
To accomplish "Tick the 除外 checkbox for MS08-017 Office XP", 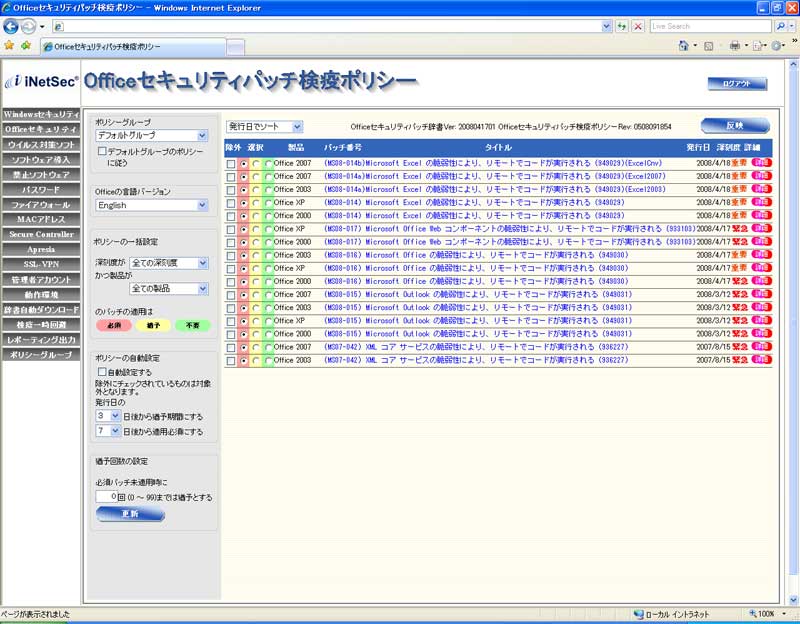I will [231, 230].
